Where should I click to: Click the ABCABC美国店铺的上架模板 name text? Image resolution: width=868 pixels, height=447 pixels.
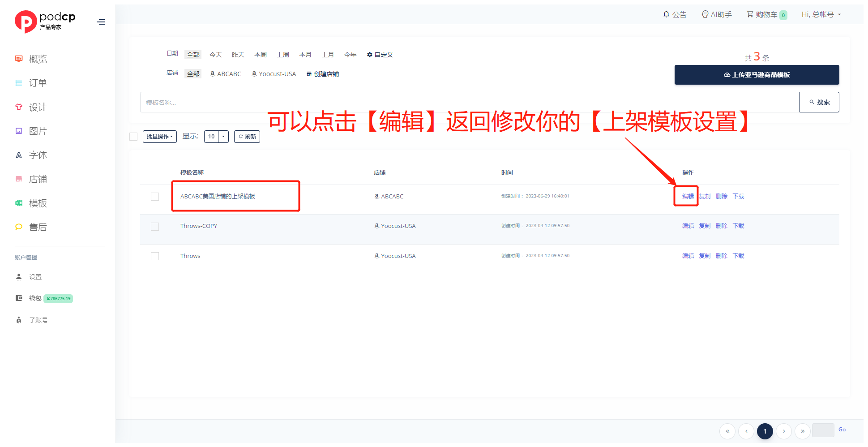click(x=218, y=196)
